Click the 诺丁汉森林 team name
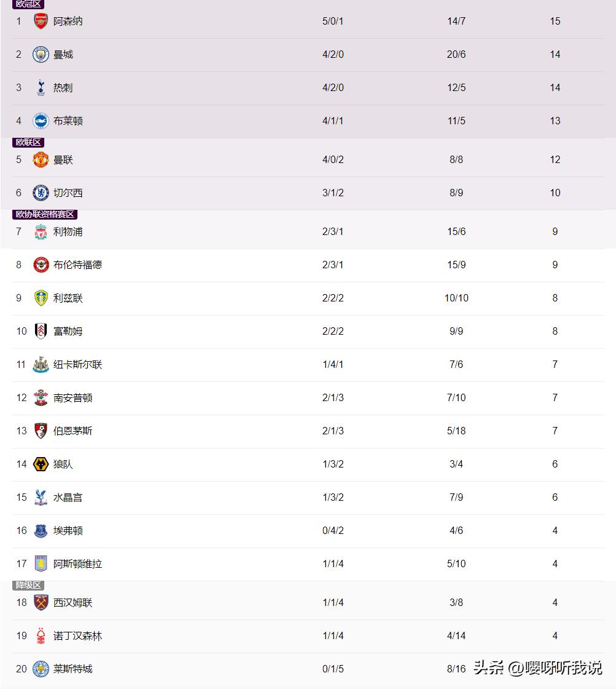This screenshot has height=689, width=616. point(77,635)
